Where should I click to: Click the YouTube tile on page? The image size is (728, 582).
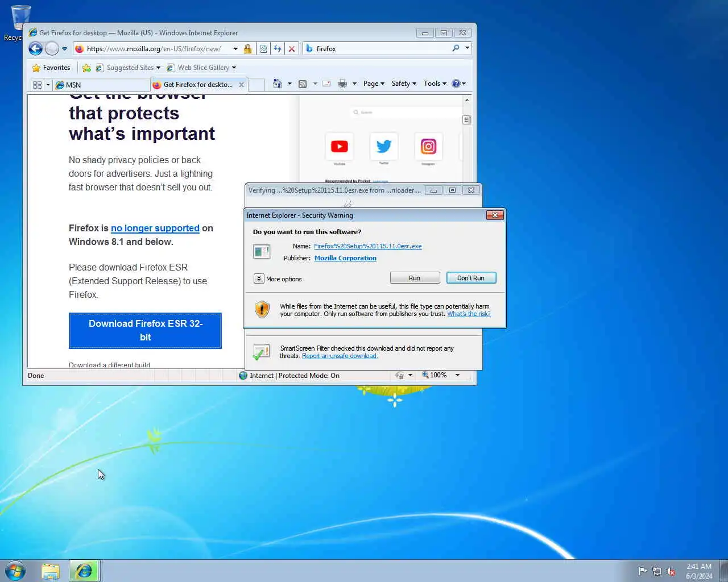pos(340,147)
